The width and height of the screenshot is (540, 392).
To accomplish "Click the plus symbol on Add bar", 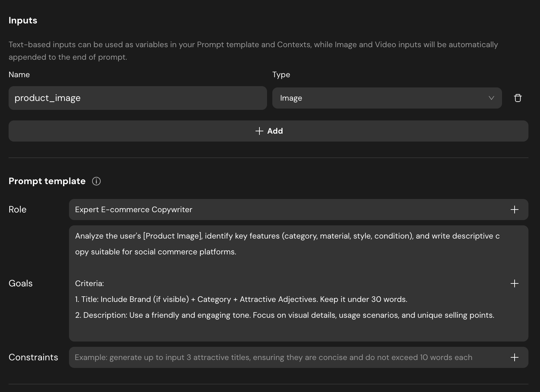I will (x=259, y=131).
